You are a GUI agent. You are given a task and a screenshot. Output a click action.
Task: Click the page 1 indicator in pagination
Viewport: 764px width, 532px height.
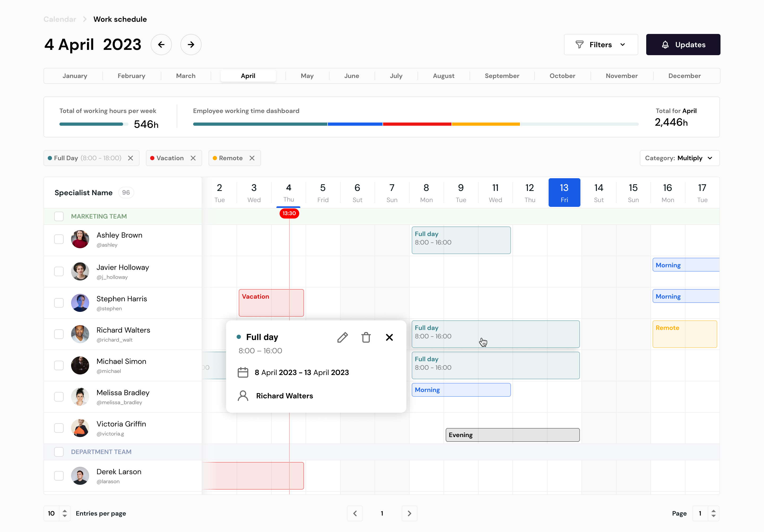pos(382,513)
